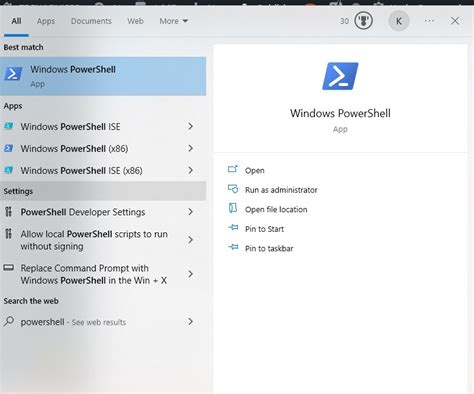Viewport: 474px width, 394px height.
Task: Expand Replace Command Prompt setting arrow
Action: point(190,274)
